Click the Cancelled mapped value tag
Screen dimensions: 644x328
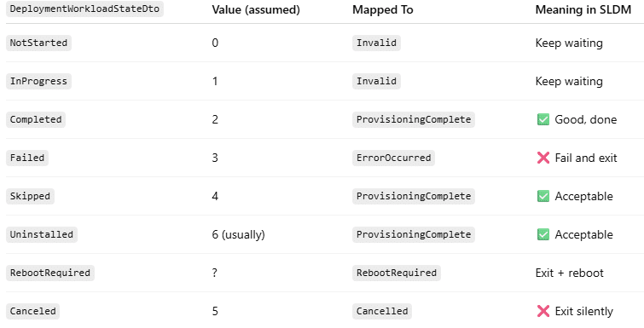[x=382, y=311]
